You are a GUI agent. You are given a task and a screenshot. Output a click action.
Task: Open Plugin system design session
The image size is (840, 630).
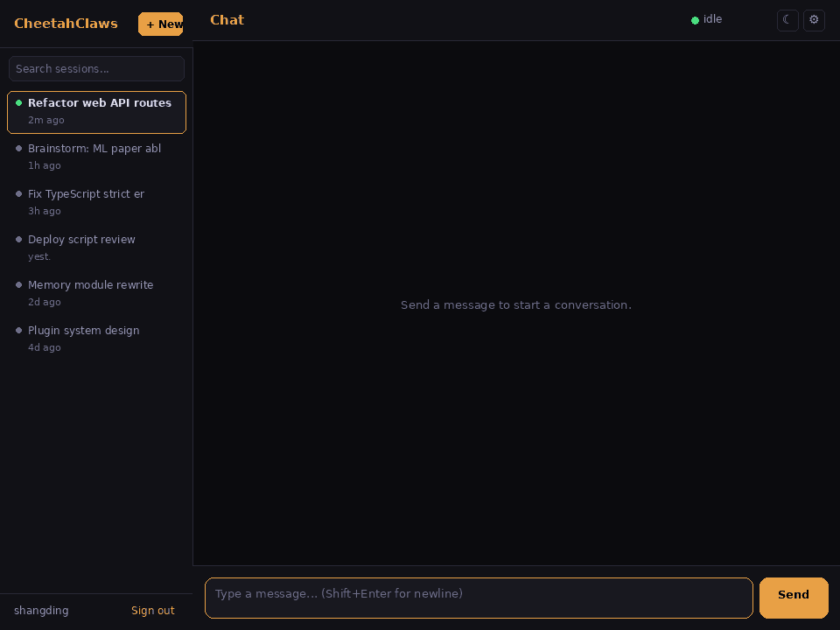tap(96, 339)
